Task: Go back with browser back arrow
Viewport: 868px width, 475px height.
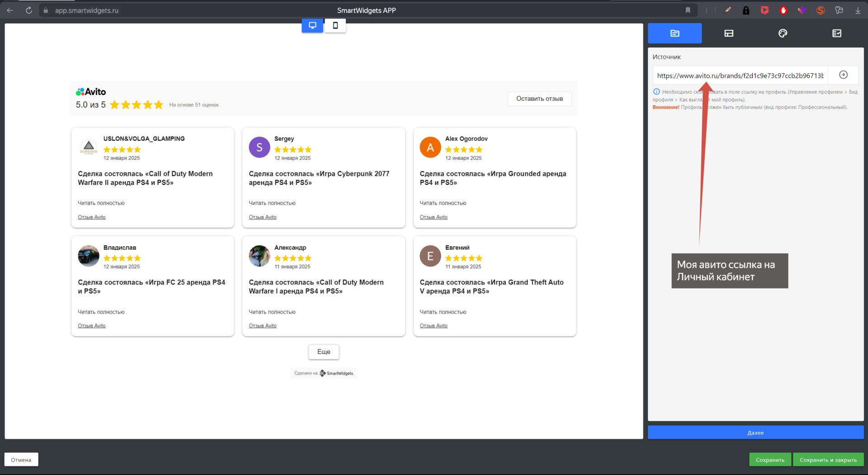Action: point(10,10)
